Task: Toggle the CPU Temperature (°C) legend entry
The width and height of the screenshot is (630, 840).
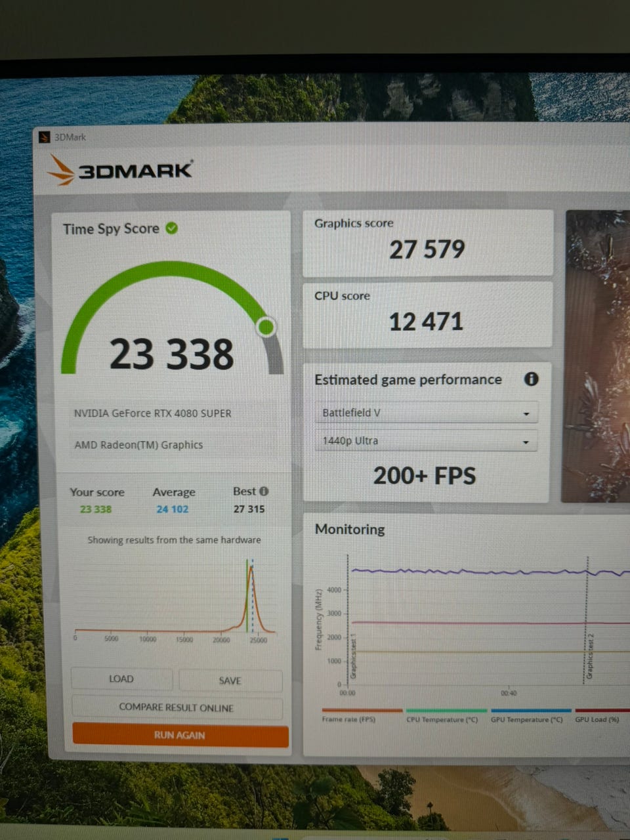Action: coord(446,715)
